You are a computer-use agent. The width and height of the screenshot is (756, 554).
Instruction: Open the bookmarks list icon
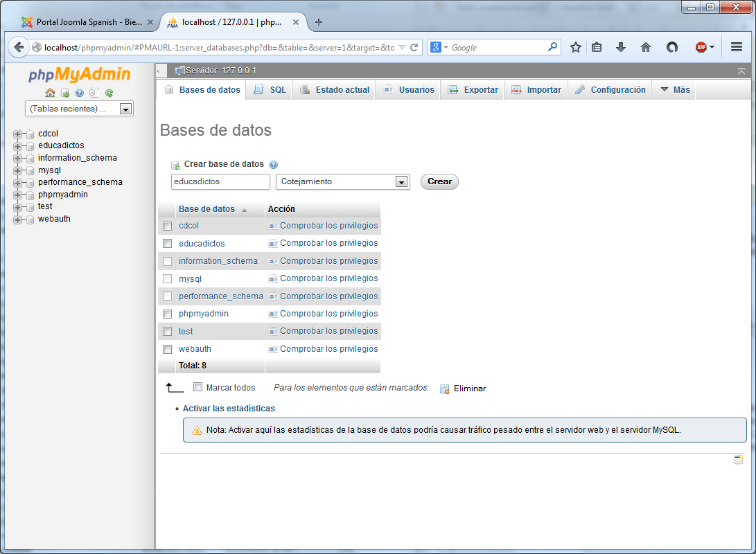597,47
